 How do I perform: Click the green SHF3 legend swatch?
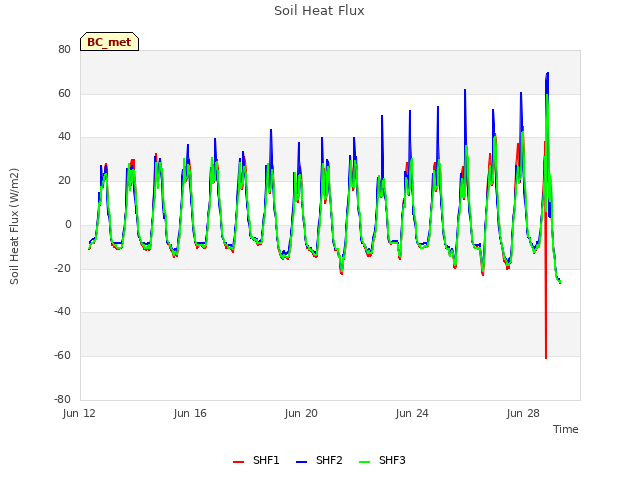[x=364, y=462]
